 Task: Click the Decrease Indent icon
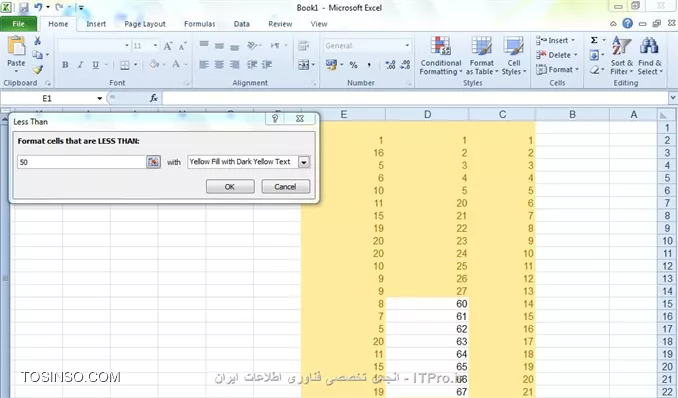(252, 65)
